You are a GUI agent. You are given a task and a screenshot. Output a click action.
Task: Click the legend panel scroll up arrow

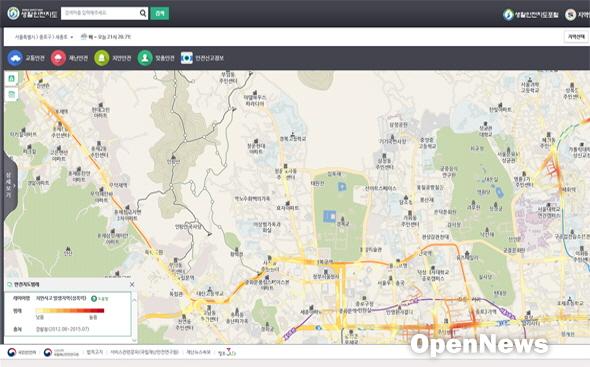134,300
